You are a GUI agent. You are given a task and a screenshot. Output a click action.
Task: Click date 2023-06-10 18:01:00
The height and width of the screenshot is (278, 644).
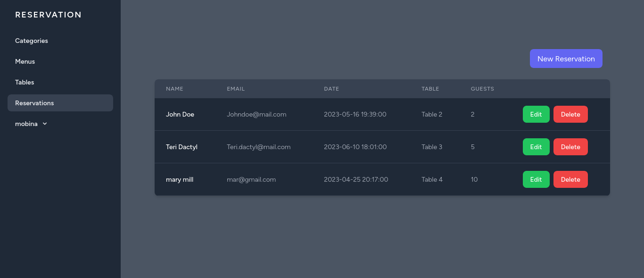coord(355,147)
